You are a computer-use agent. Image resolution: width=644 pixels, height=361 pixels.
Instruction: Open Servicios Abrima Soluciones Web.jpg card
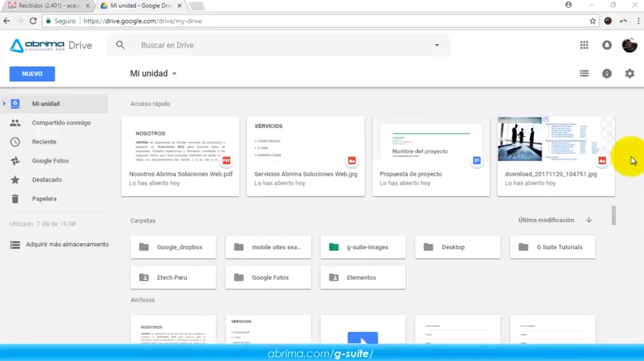pyautogui.click(x=305, y=157)
